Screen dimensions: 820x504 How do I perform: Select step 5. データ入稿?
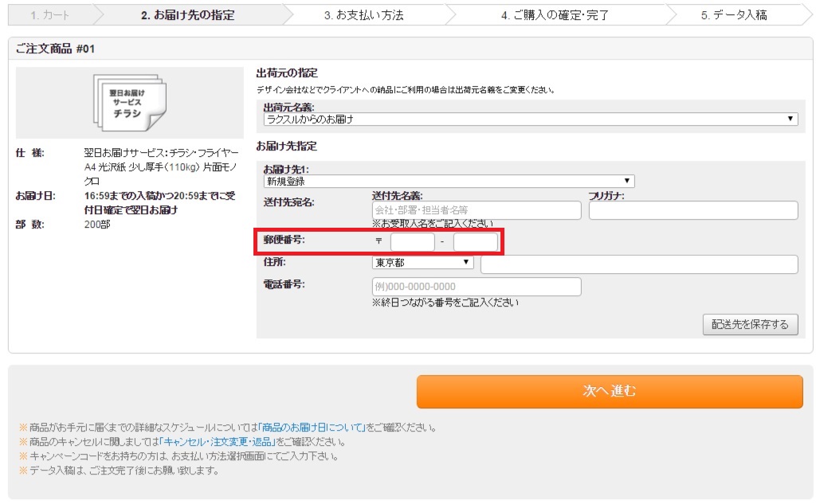(x=733, y=15)
